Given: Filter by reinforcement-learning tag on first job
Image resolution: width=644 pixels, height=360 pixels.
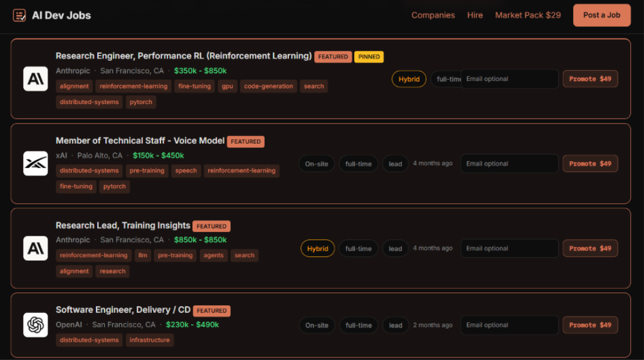Looking at the screenshot, I should pos(134,87).
